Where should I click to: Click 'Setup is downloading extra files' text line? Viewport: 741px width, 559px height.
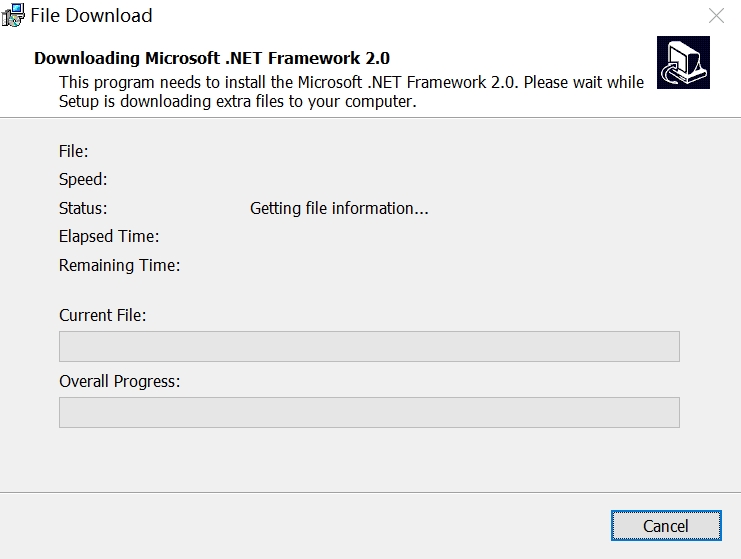click(x=238, y=102)
